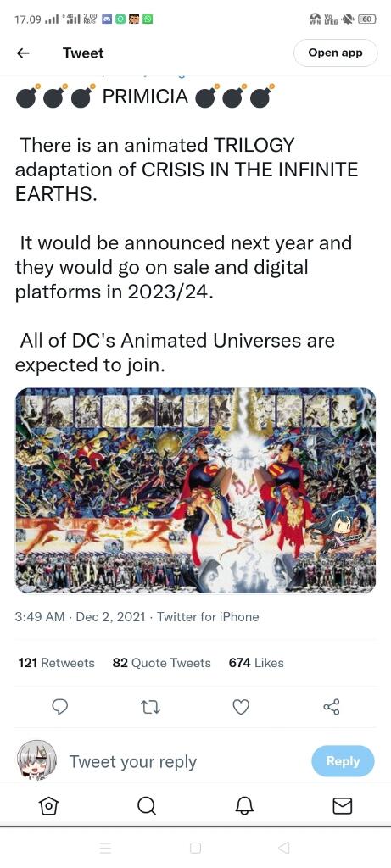
Task: Open the Notifications bell tab
Action: (x=244, y=806)
